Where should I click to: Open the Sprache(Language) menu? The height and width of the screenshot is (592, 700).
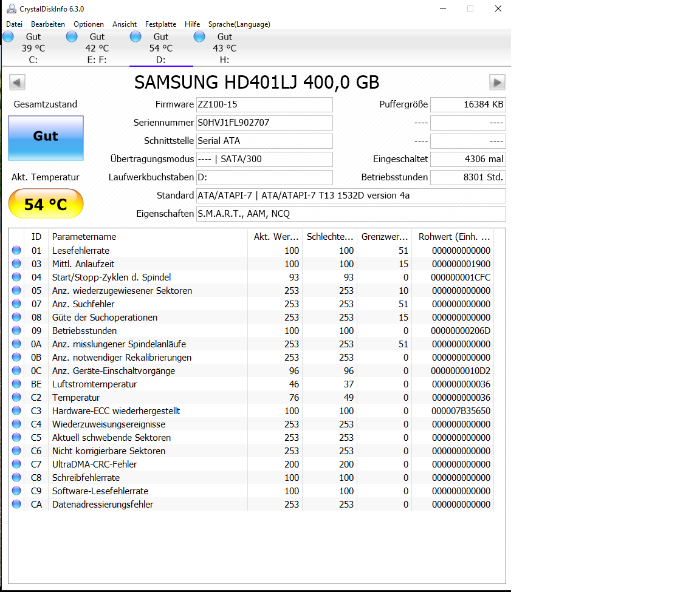coord(239,24)
